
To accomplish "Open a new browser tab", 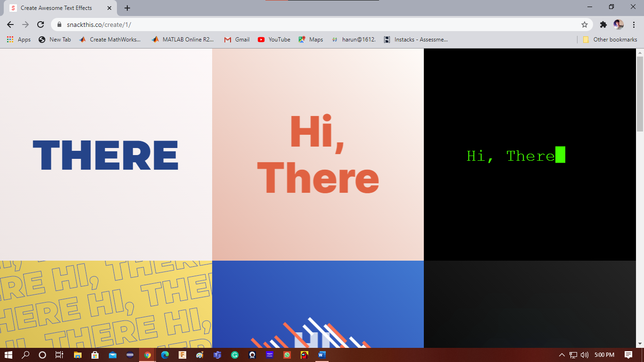I will pyautogui.click(x=127, y=8).
